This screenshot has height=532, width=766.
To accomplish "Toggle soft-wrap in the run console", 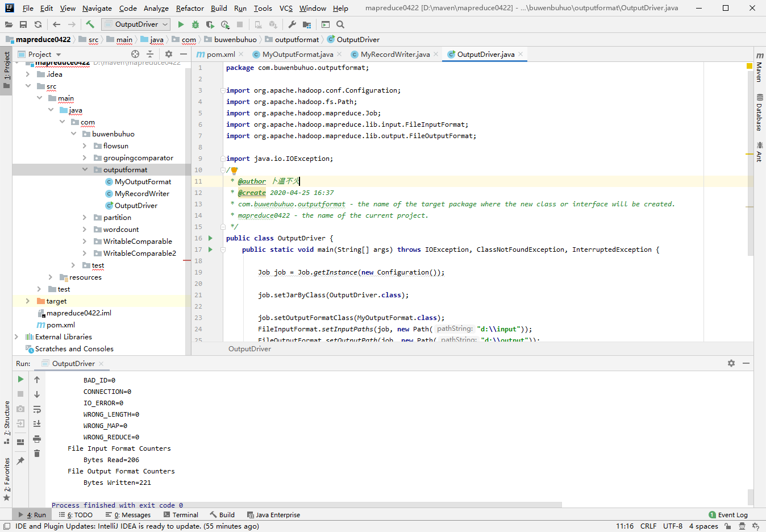I will click(x=37, y=409).
